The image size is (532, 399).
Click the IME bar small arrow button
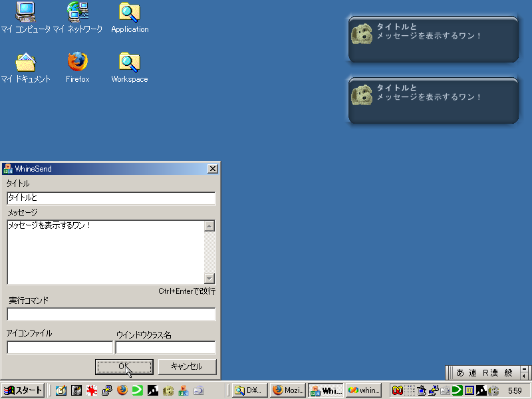[525, 376]
